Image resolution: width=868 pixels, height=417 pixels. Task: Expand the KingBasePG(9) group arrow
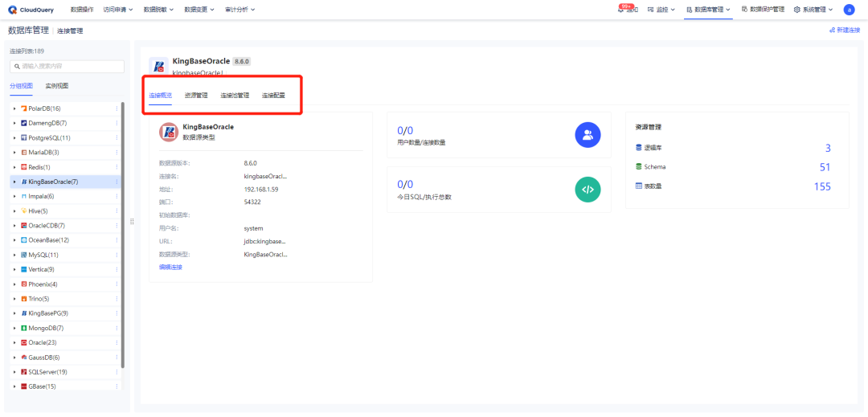[15, 313]
